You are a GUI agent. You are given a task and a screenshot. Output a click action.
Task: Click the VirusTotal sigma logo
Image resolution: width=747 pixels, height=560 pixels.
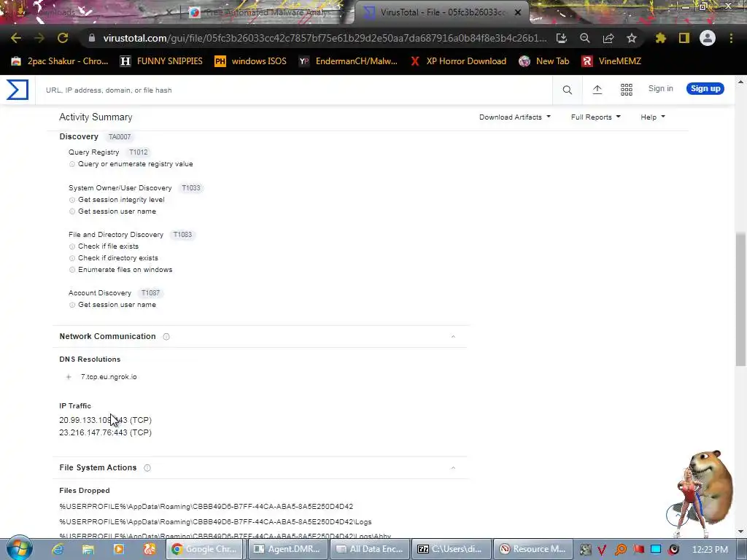pyautogui.click(x=18, y=90)
